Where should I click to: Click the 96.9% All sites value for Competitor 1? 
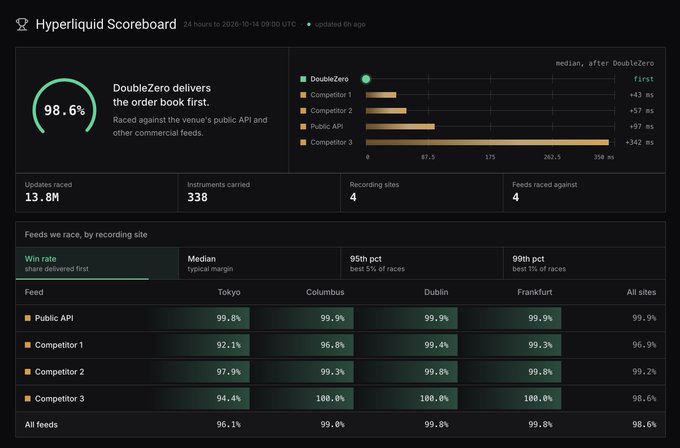[x=644, y=345]
